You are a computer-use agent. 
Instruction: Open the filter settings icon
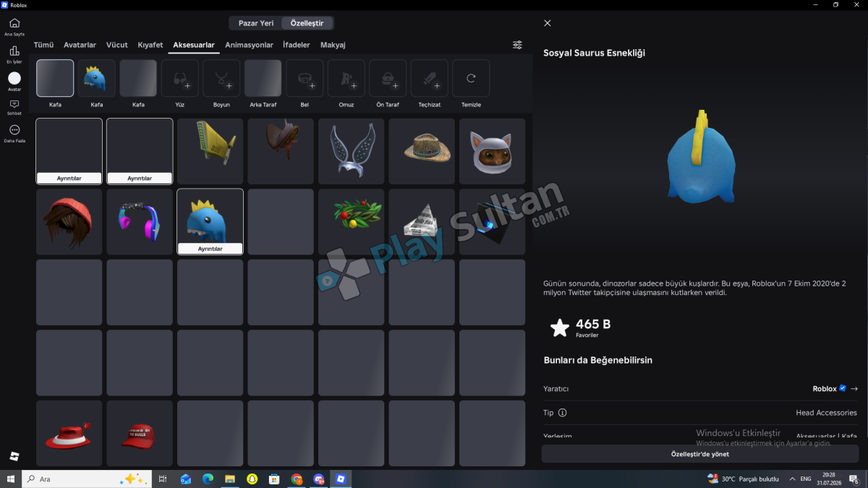517,45
